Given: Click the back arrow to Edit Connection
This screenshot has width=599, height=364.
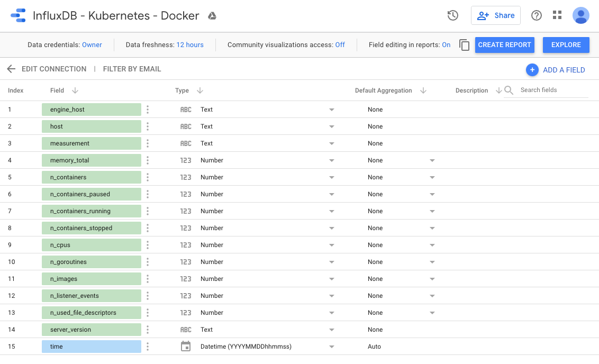Looking at the screenshot, I should tap(11, 69).
